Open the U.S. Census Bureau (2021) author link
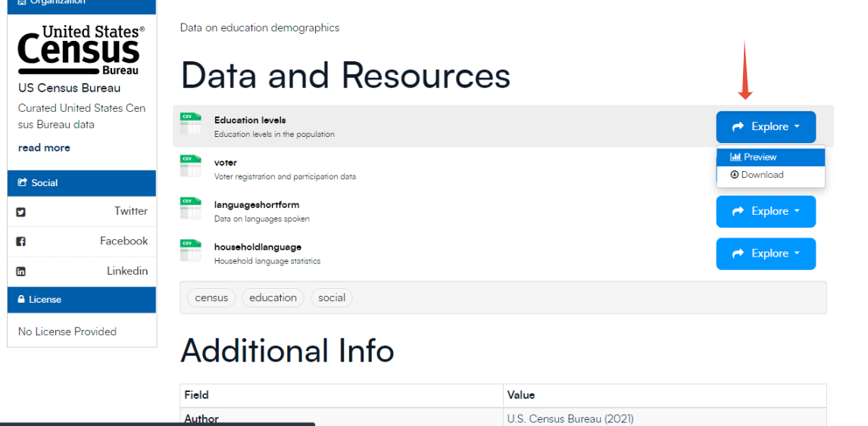The height and width of the screenshot is (426, 868). [x=570, y=418]
